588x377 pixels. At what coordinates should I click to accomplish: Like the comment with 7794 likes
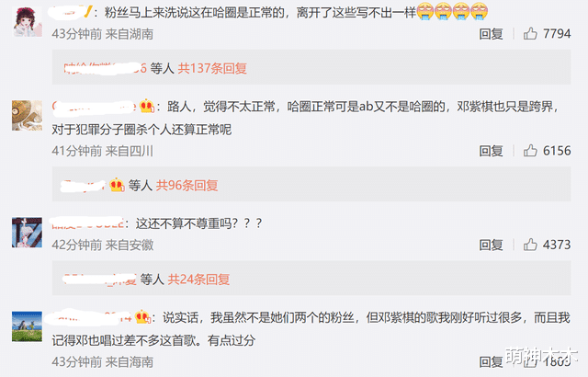tap(530, 34)
